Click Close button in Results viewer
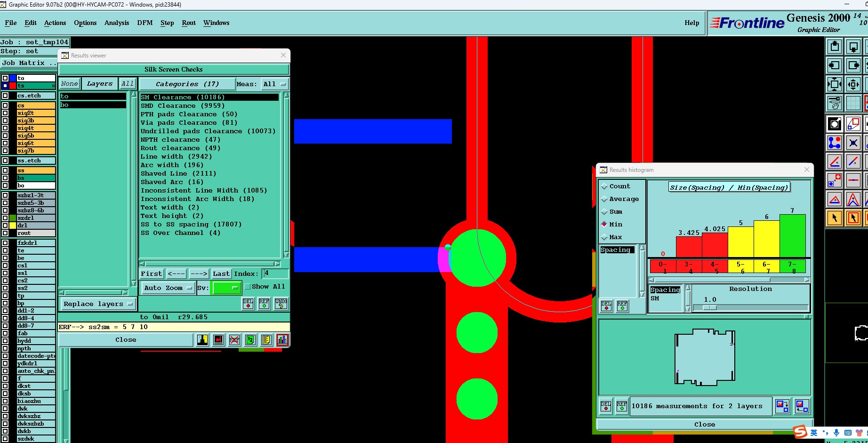868x443 pixels. click(126, 340)
